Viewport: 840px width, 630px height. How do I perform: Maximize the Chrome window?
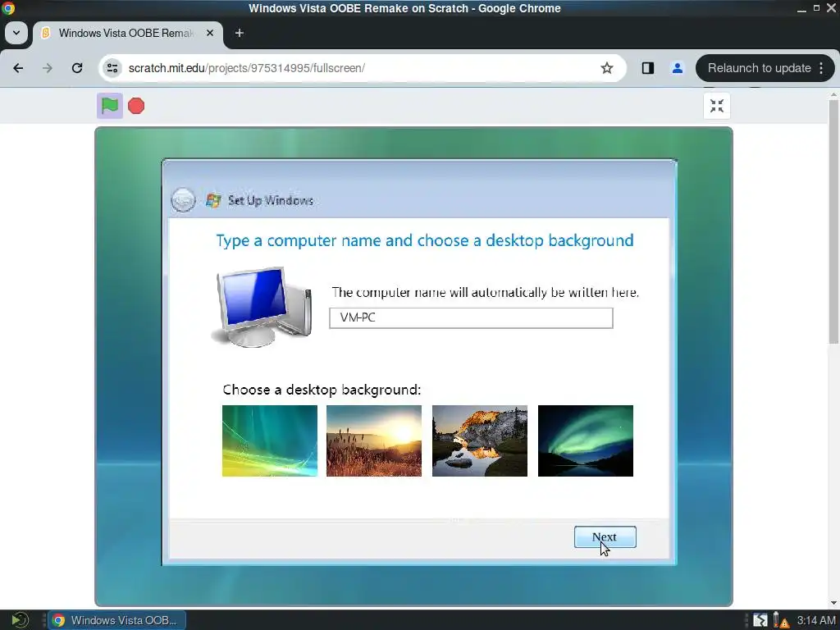tap(816, 8)
